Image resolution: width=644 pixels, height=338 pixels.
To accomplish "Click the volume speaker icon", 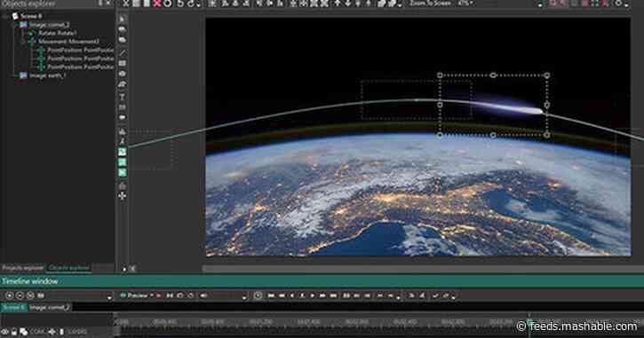I will click(x=203, y=295).
